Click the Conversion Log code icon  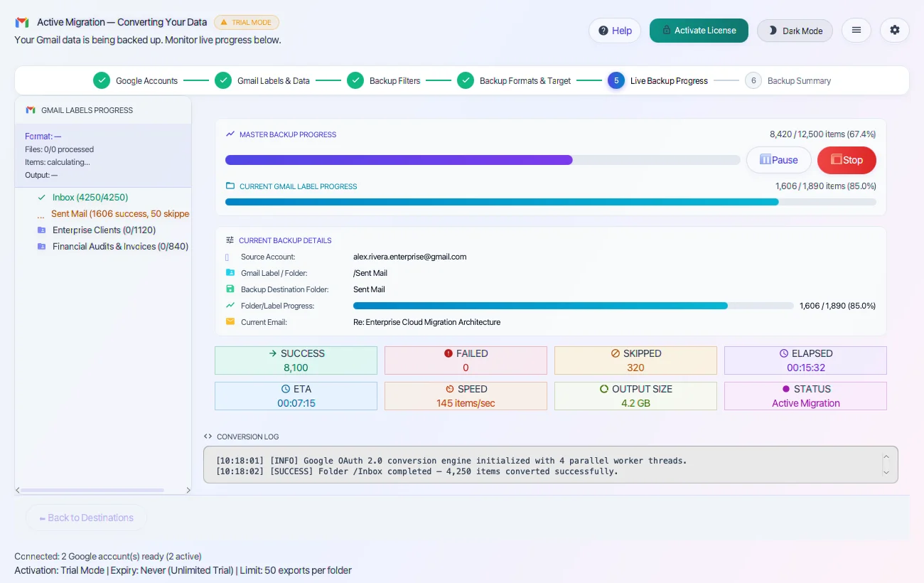(x=208, y=437)
